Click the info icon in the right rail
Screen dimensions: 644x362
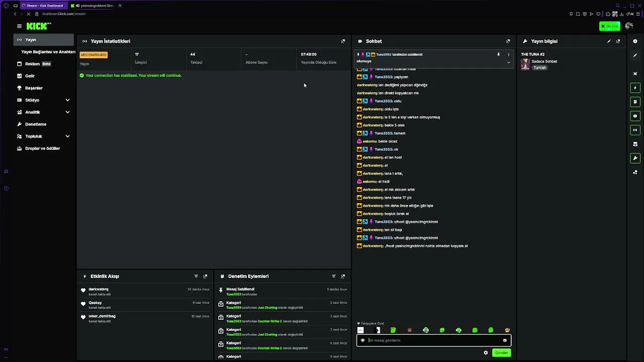[635, 41]
